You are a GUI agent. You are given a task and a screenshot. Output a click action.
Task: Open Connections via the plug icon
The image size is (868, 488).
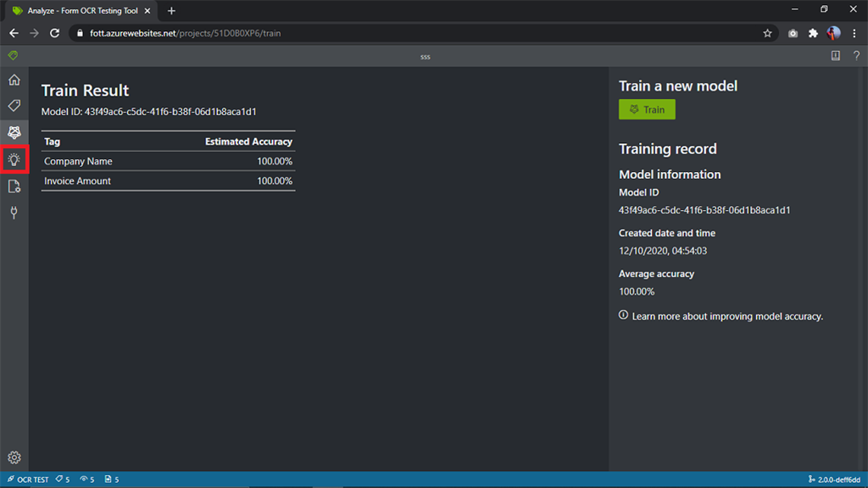coord(13,212)
